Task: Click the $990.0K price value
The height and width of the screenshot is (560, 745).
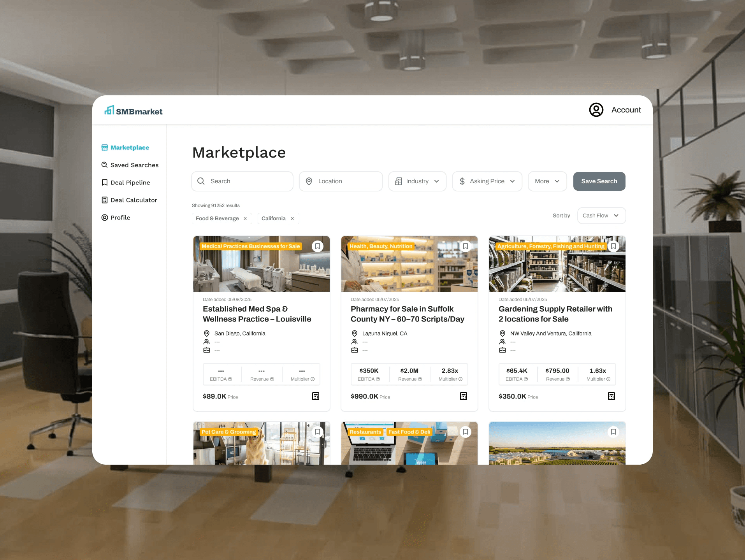Action: click(x=364, y=396)
